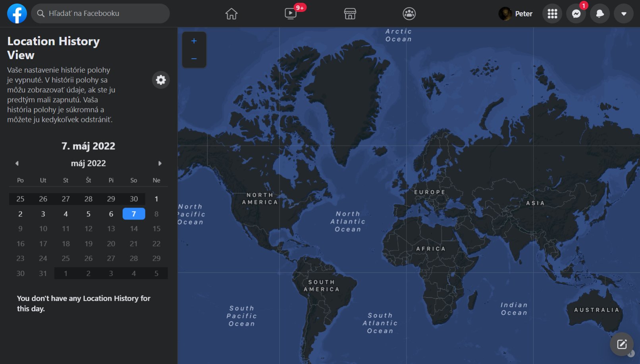
Task: Click the AFRICA map label
Action: click(x=431, y=248)
